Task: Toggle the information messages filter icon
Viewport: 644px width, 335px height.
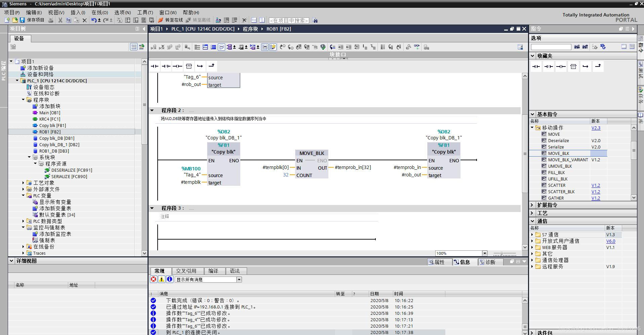Action: 170,279
